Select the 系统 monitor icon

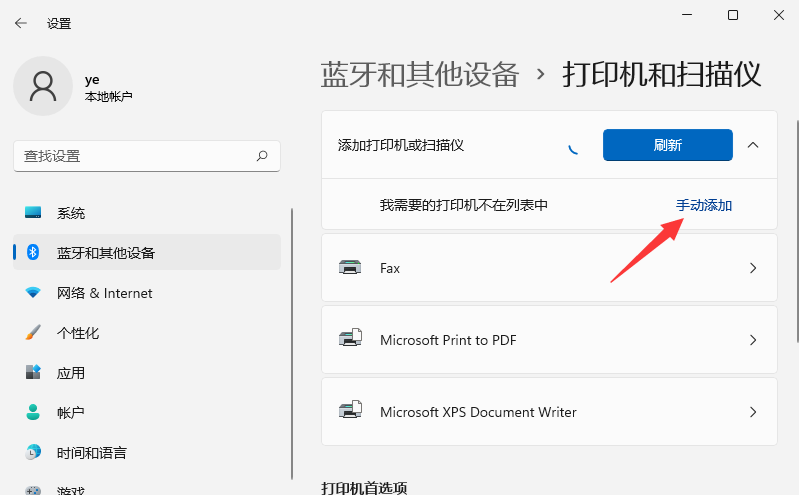coord(33,213)
